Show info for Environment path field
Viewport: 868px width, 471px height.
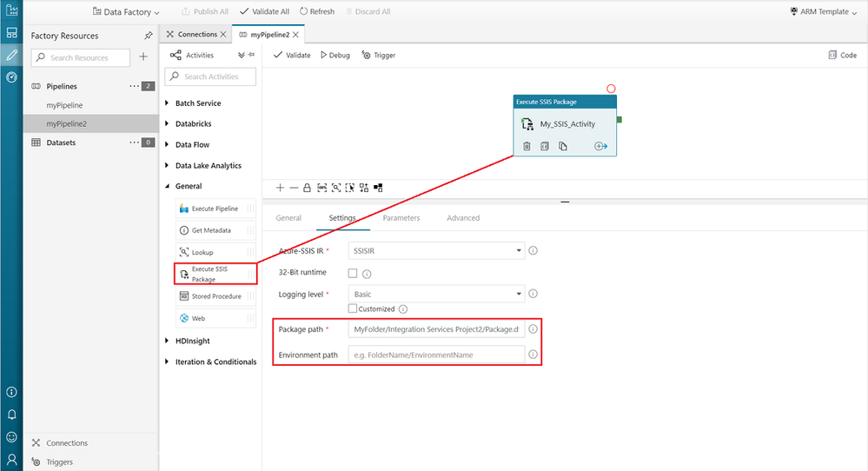click(x=533, y=355)
